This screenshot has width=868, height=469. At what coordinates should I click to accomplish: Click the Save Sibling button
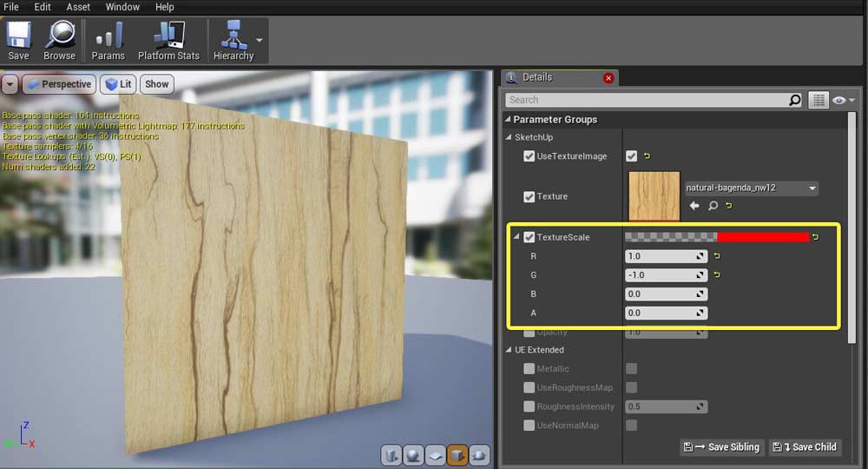click(721, 447)
